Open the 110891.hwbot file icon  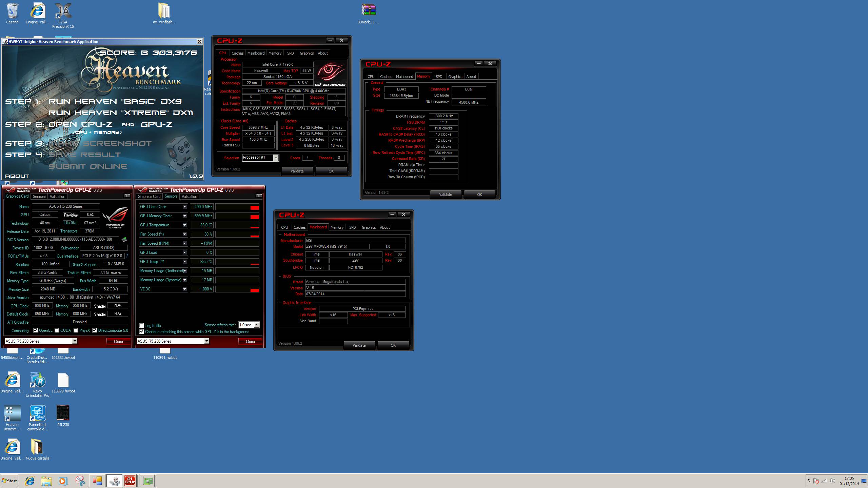pos(165,353)
